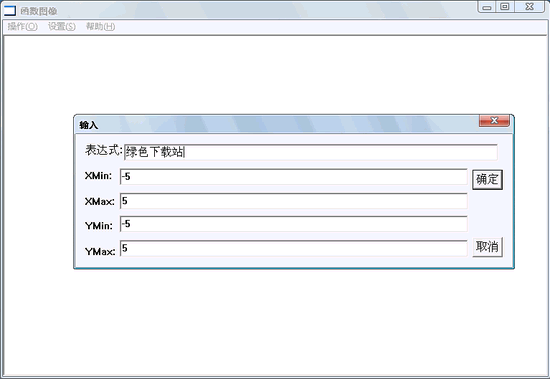Click the 确定 button
This screenshot has height=379, width=550.
click(487, 180)
